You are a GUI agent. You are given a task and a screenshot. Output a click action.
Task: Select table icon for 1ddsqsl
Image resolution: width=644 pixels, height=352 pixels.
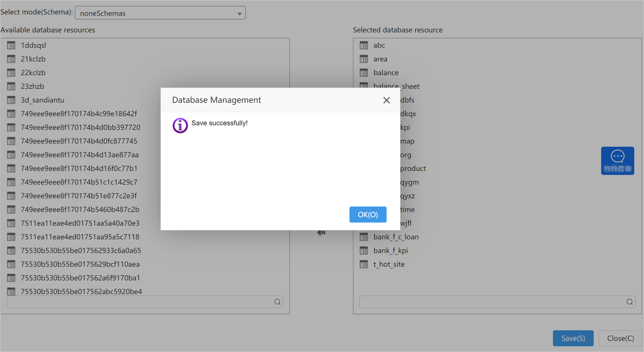pos(11,45)
